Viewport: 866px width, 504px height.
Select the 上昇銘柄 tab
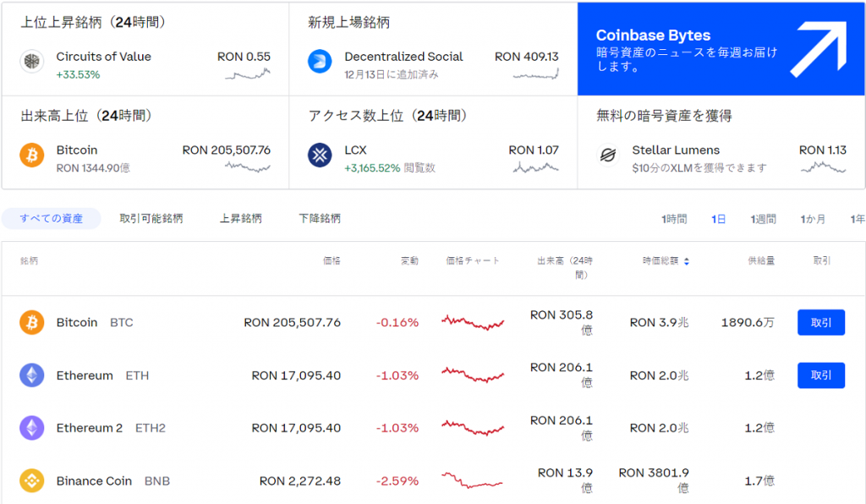tap(241, 219)
